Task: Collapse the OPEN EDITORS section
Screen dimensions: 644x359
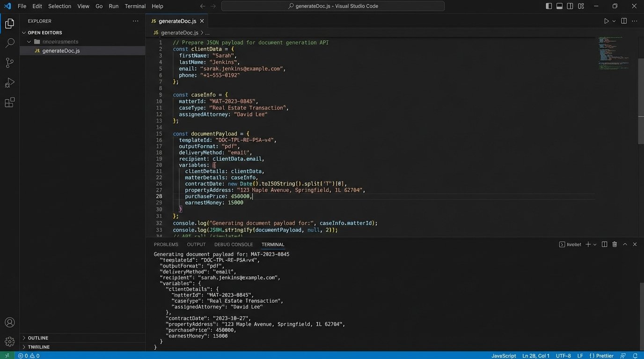Action: click(x=44, y=33)
